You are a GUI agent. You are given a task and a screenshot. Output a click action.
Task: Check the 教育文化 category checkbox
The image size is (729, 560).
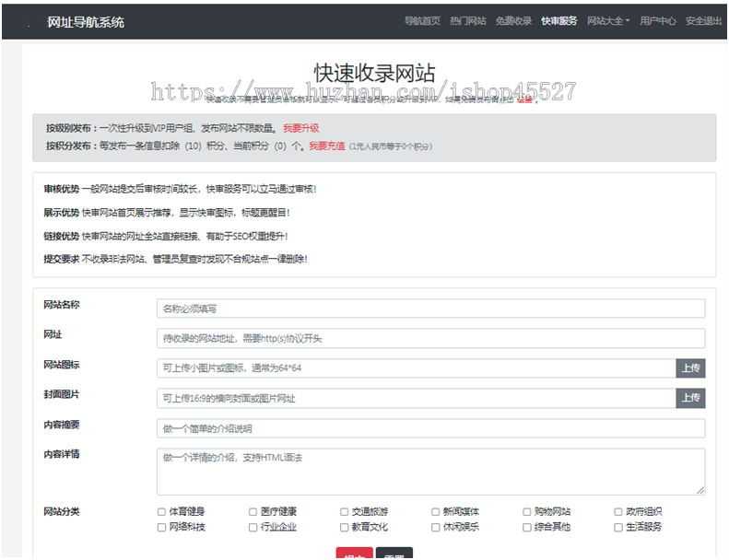(x=344, y=528)
